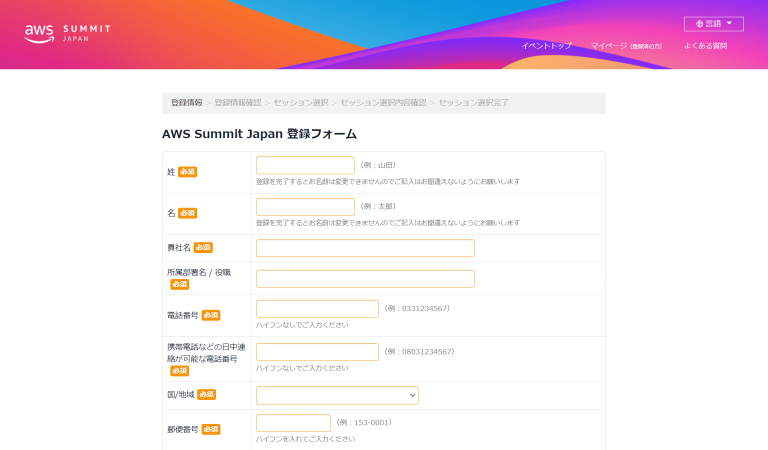Open マイページ link in header
Screen dimensions: 768x450
(626, 46)
